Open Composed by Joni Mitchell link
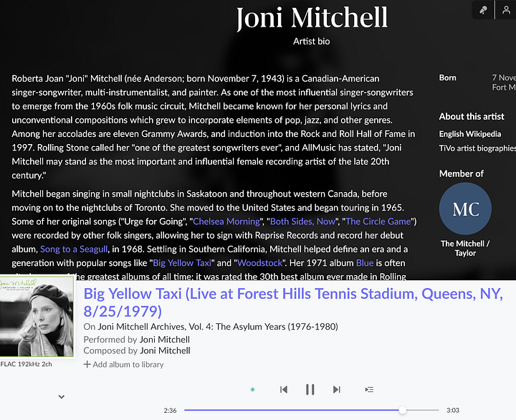Viewport: 516px width, 420px height. [x=165, y=350]
